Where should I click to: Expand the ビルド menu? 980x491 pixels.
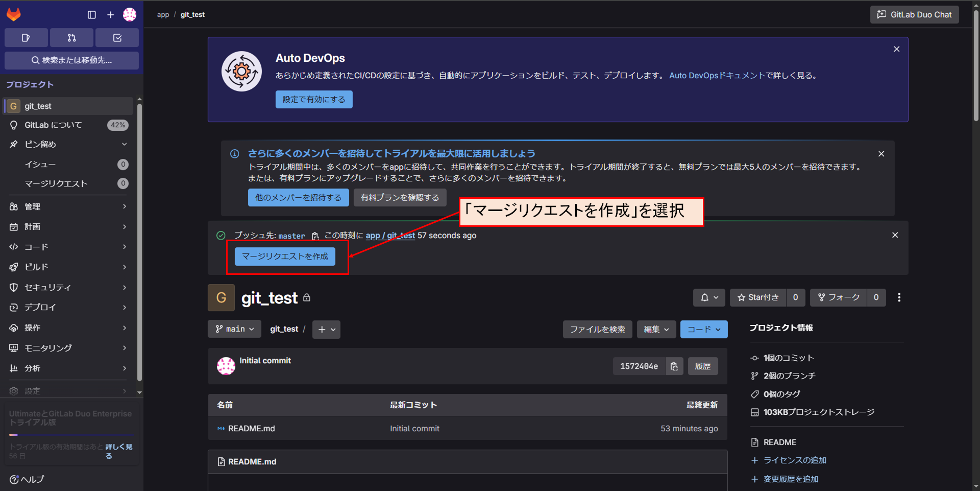pos(68,267)
